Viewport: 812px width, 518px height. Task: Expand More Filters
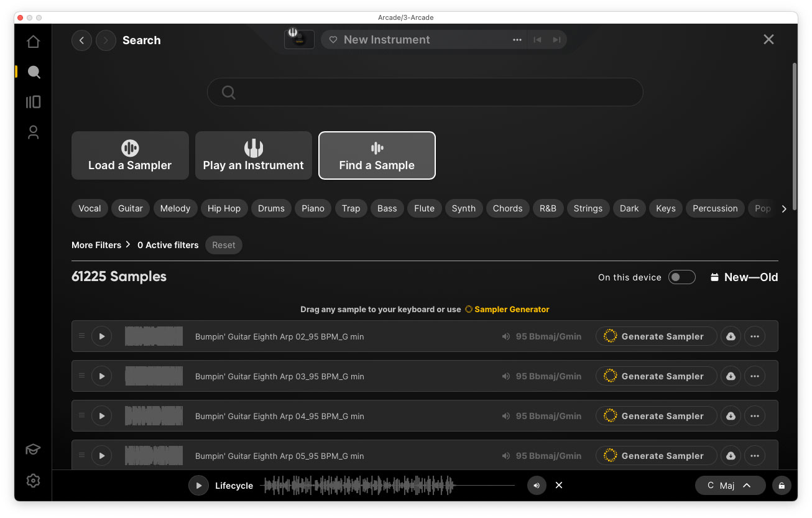coord(101,245)
